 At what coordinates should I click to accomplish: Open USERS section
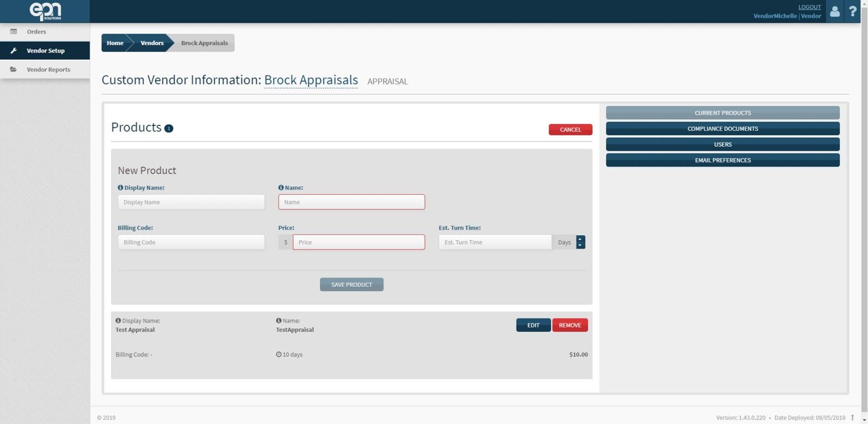(x=723, y=144)
